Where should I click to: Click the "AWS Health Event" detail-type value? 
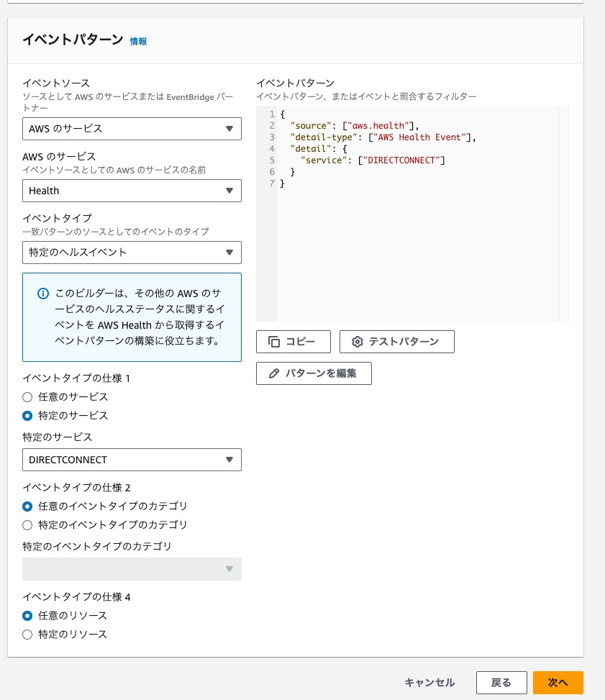419,137
